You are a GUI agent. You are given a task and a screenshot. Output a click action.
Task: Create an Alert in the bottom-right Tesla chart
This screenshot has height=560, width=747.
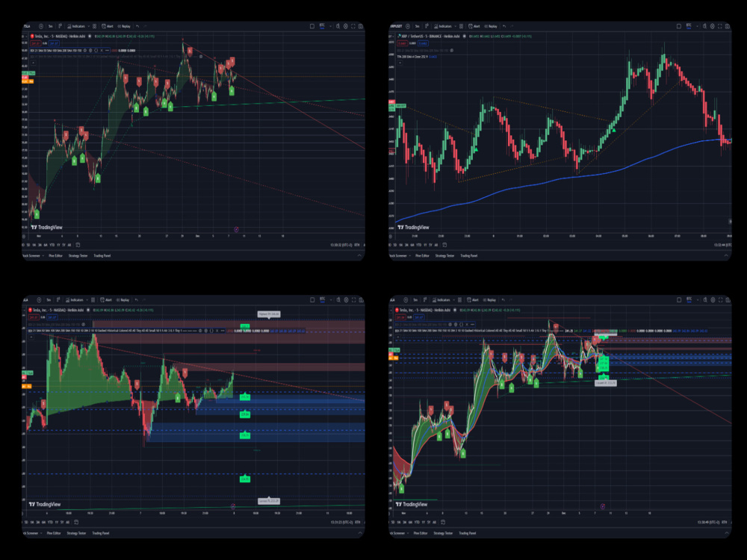(x=473, y=300)
